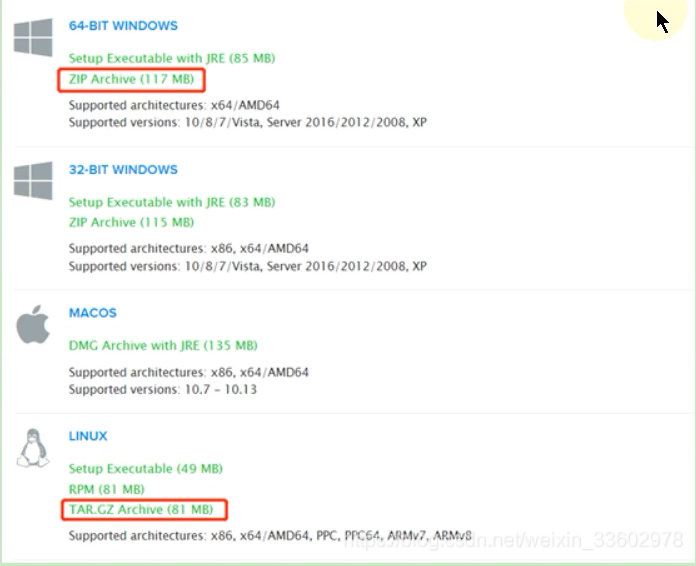The image size is (696, 566).
Task: Select 'Supported architectures: x64/AMD64' text under 64-bit Windows
Action: click(174, 105)
